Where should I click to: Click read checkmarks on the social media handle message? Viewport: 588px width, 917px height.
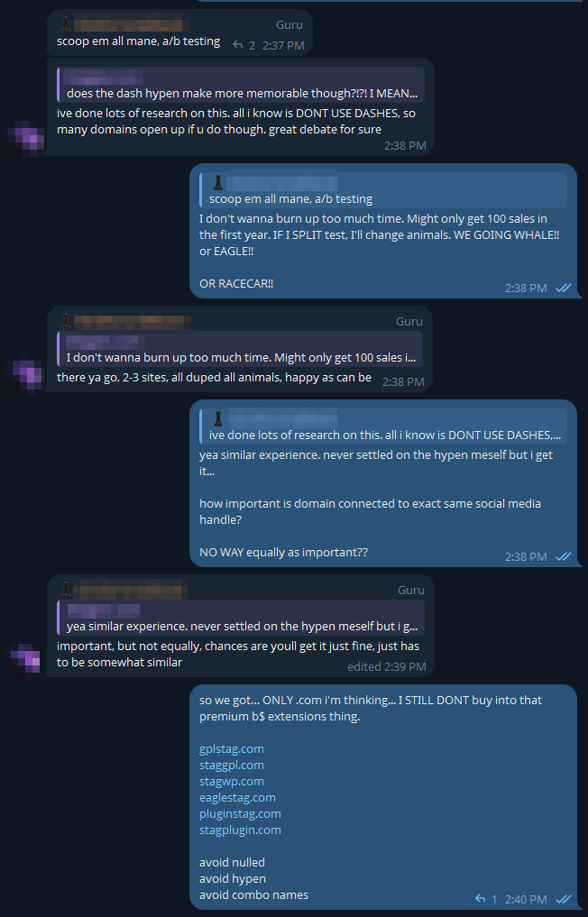564,556
